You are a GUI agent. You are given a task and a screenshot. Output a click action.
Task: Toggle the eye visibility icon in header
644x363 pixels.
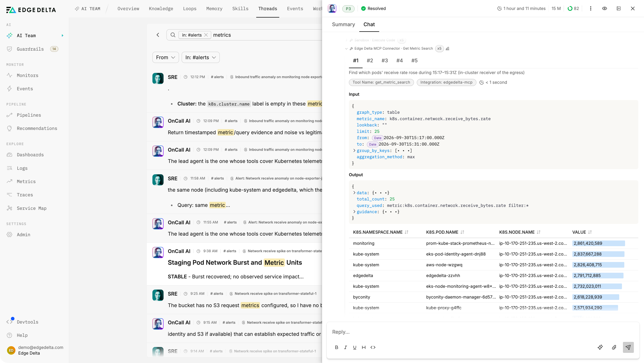pyautogui.click(x=605, y=9)
